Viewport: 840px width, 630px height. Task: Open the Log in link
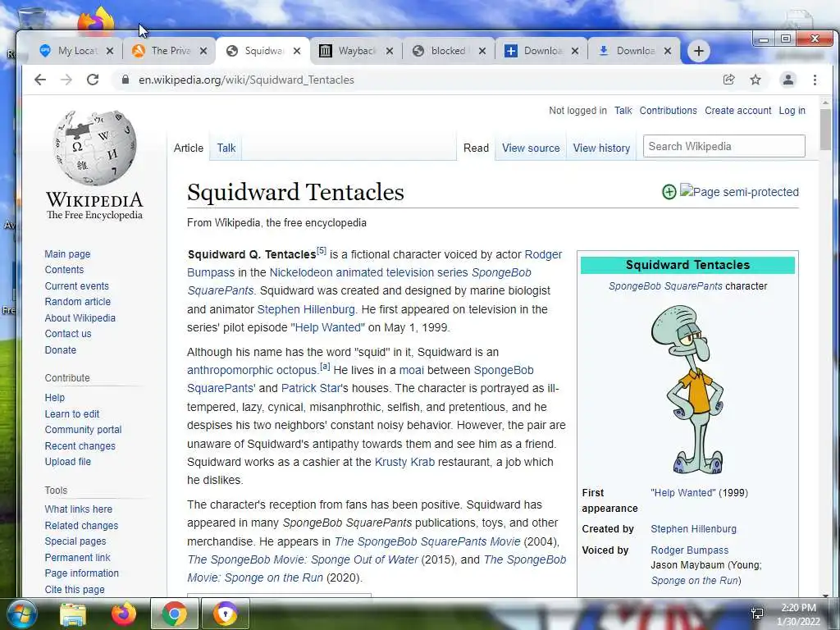792,111
